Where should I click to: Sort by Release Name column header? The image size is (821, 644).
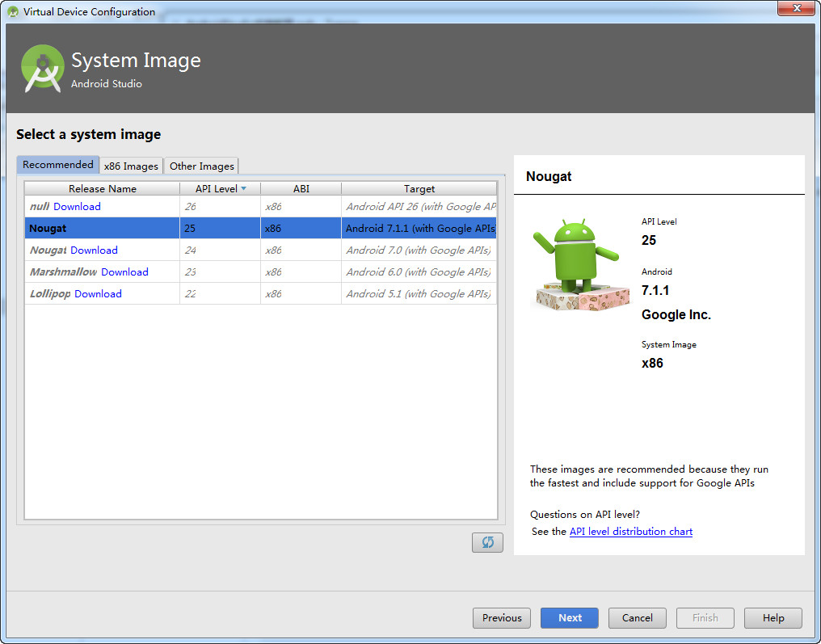coord(102,188)
